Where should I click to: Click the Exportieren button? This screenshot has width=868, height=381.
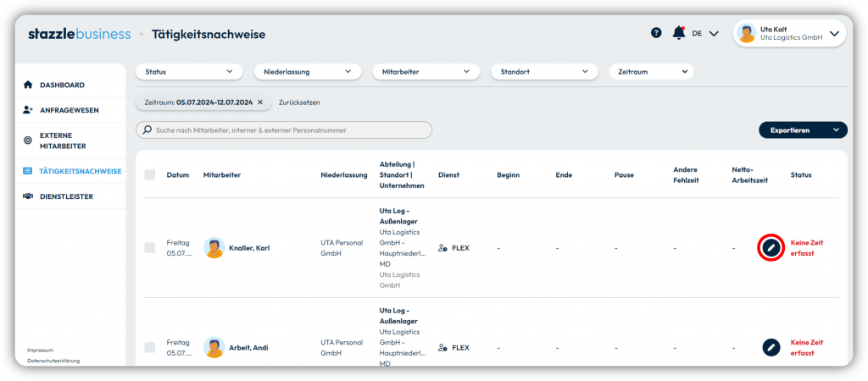(803, 130)
